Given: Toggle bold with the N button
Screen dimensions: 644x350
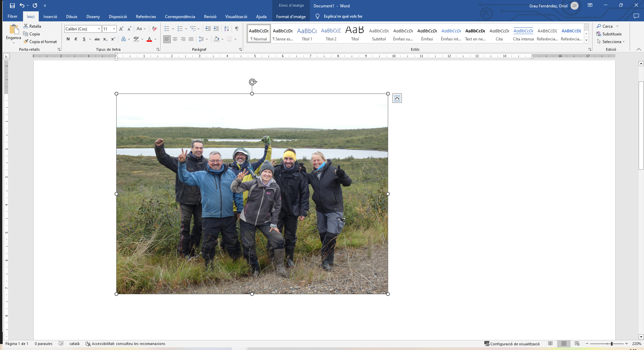Looking at the screenshot, I should point(68,39).
